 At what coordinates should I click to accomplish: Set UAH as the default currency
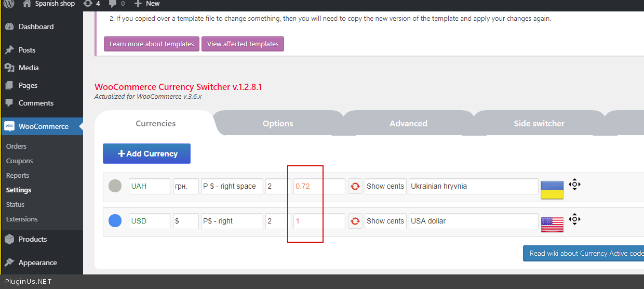pyautogui.click(x=115, y=186)
